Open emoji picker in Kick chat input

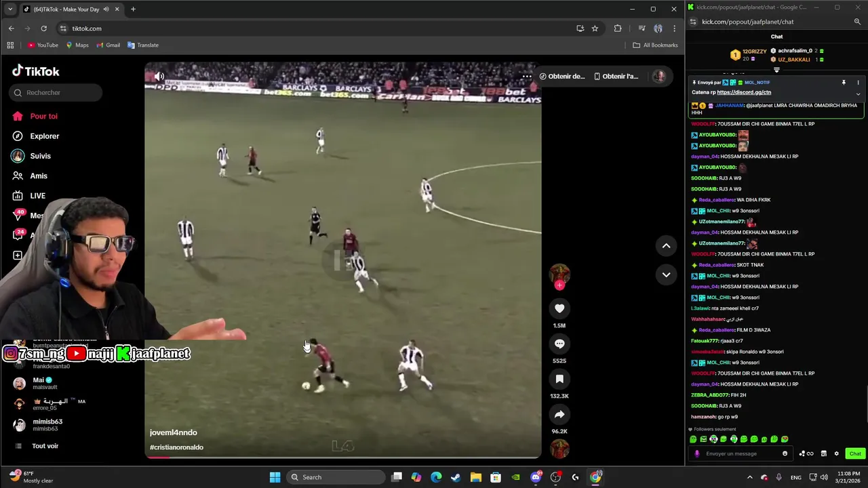[x=785, y=453]
